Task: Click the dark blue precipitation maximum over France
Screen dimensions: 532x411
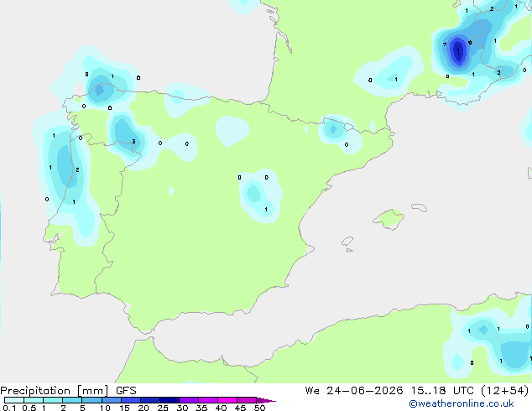Action: [458, 51]
